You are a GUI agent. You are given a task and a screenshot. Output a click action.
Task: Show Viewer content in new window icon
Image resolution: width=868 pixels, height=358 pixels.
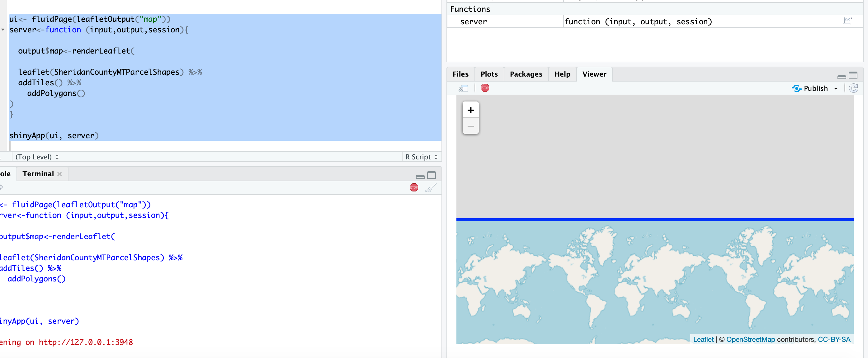pyautogui.click(x=463, y=88)
